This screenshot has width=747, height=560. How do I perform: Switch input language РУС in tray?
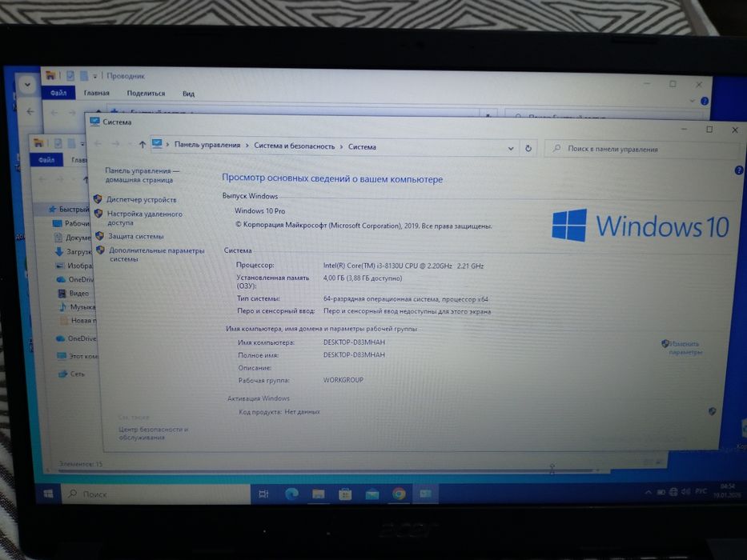click(x=701, y=491)
